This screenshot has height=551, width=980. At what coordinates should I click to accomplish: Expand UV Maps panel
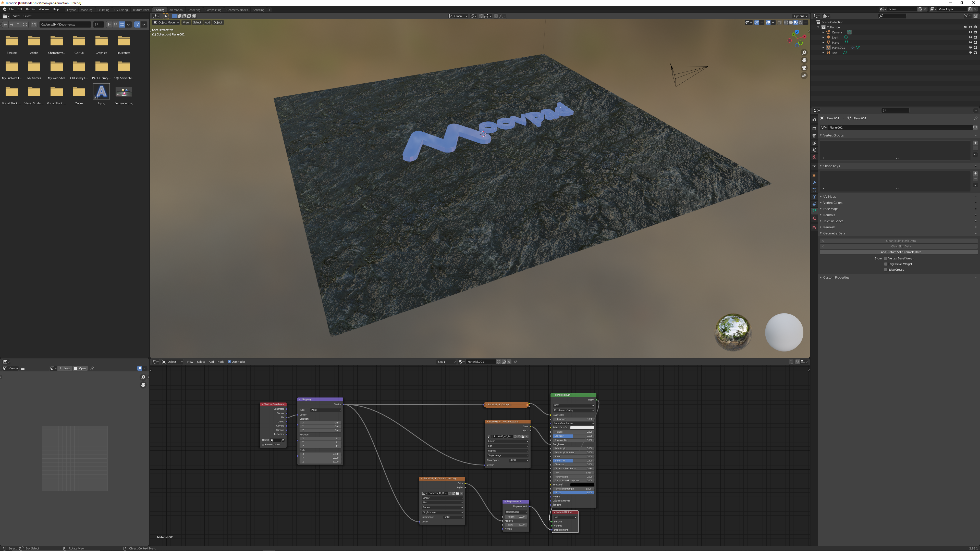829,197
